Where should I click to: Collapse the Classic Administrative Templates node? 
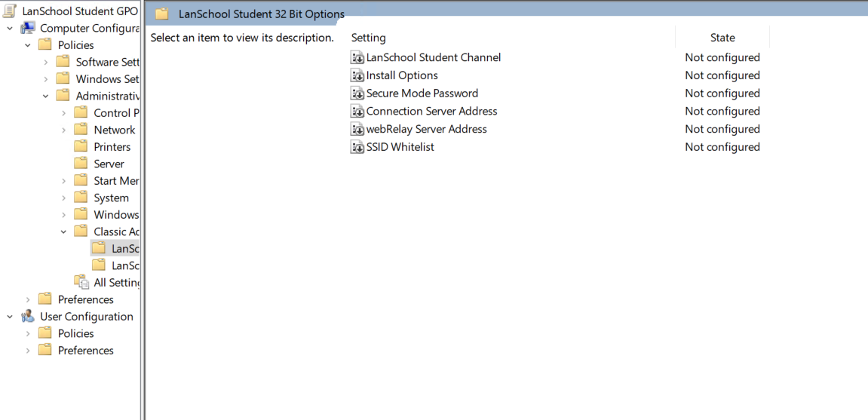point(63,231)
